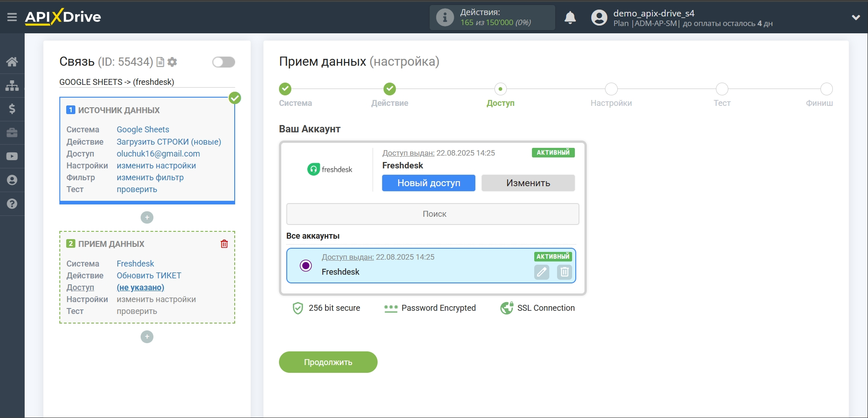Image resolution: width=868 pixels, height=418 pixels.
Task: Click Новый доступ button
Action: pos(429,183)
